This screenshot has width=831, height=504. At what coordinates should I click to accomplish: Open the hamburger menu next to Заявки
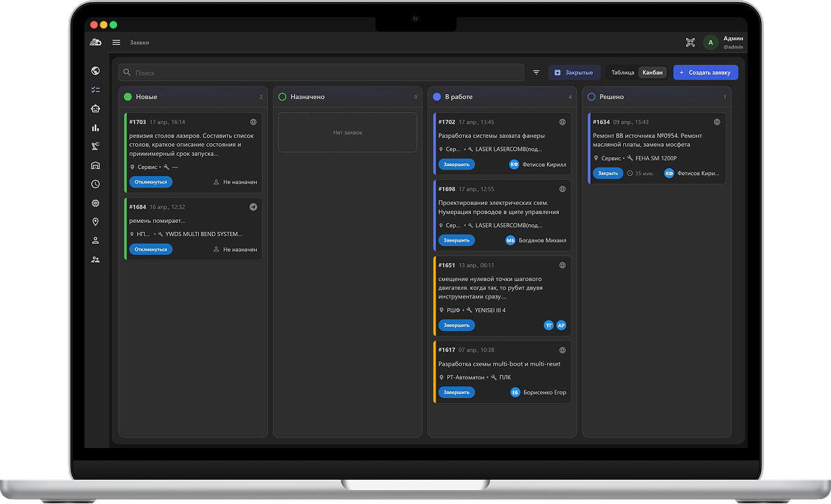pyautogui.click(x=116, y=42)
